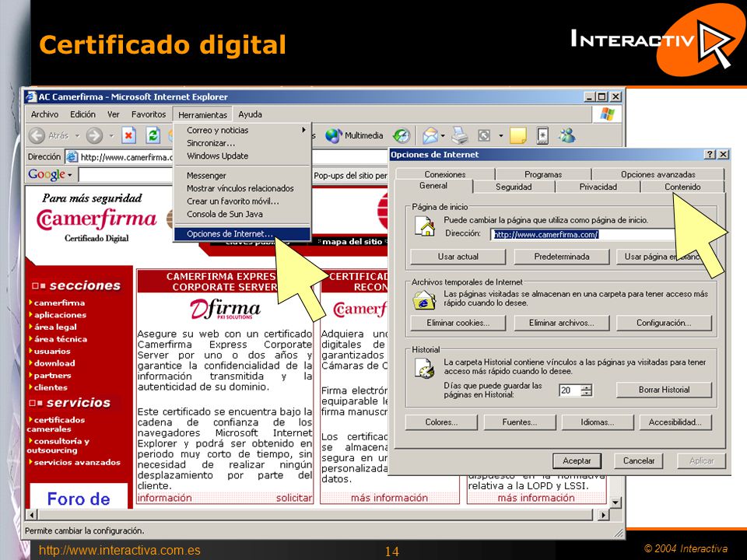
Task: Click the Colores button
Action: (x=441, y=422)
